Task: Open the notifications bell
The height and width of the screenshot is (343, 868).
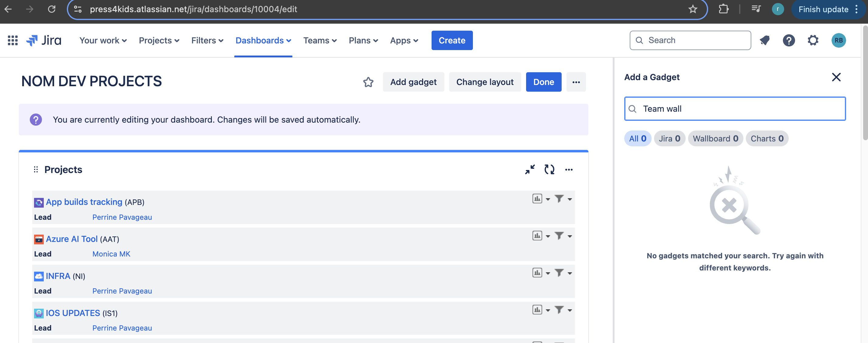Action: tap(765, 40)
